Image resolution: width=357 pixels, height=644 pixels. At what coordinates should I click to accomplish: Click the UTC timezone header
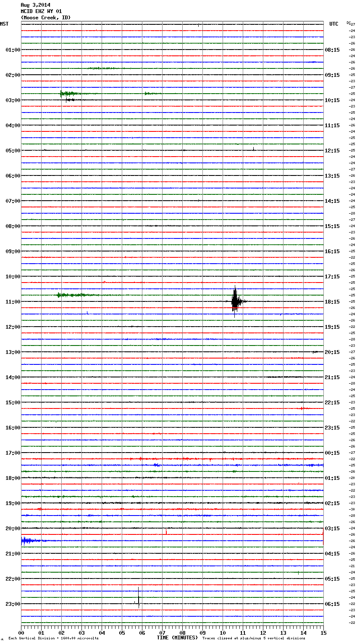pyautogui.click(x=334, y=24)
